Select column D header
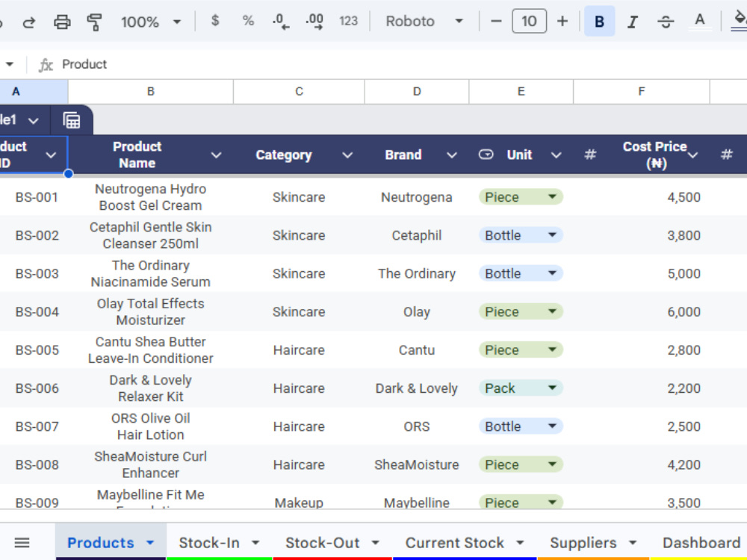This screenshot has width=747, height=560. point(417,91)
